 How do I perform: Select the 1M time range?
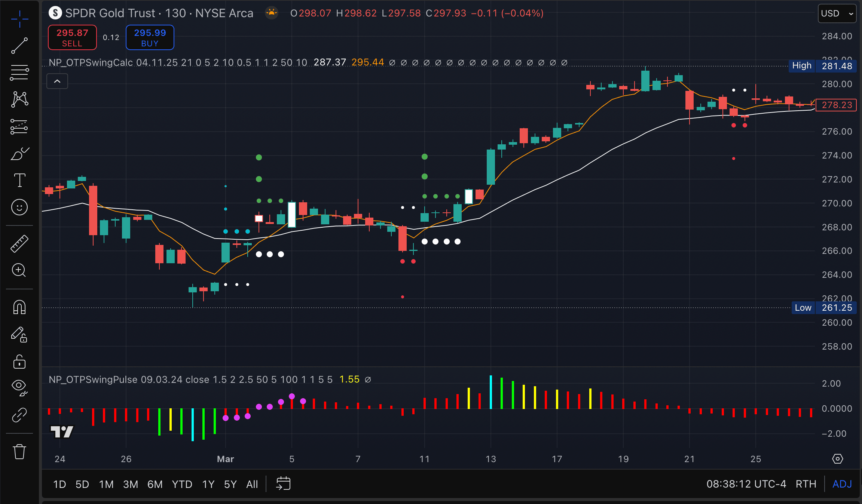coord(106,484)
